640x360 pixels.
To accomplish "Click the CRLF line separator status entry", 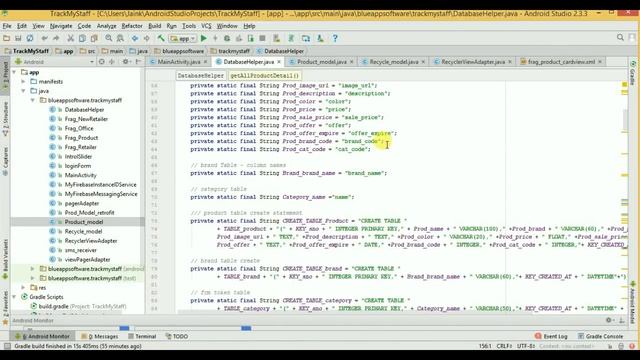I will pos(504,346).
